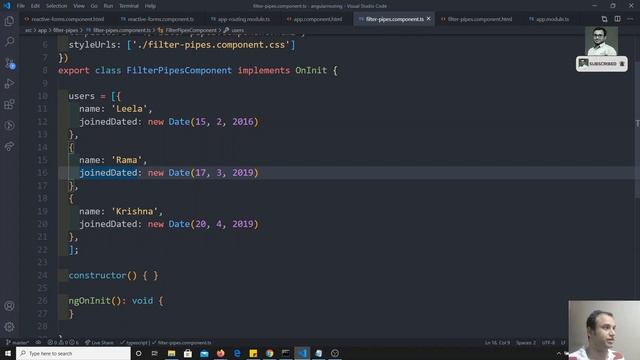The width and height of the screenshot is (640, 360).
Task: Click the Cortana circle on taskbar
Action: (138, 353)
